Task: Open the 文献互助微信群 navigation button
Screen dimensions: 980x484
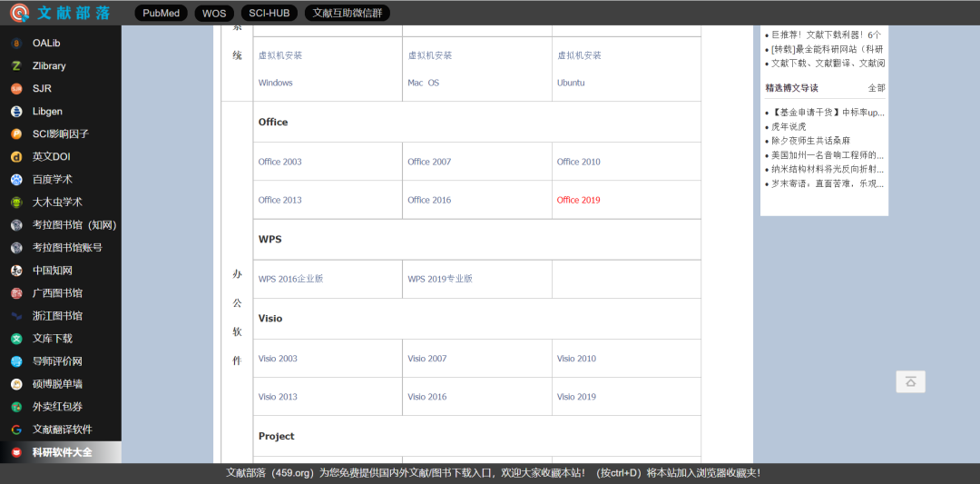Action: pos(348,13)
